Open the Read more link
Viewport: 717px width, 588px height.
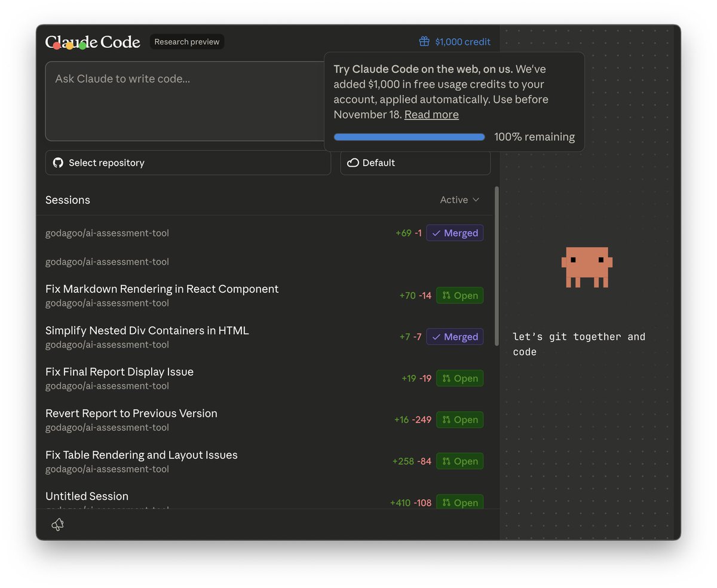tap(431, 115)
